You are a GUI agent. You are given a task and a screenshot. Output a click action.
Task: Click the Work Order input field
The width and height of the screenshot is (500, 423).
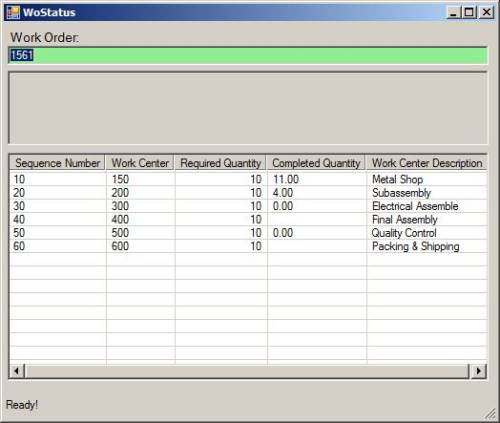(x=248, y=55)
